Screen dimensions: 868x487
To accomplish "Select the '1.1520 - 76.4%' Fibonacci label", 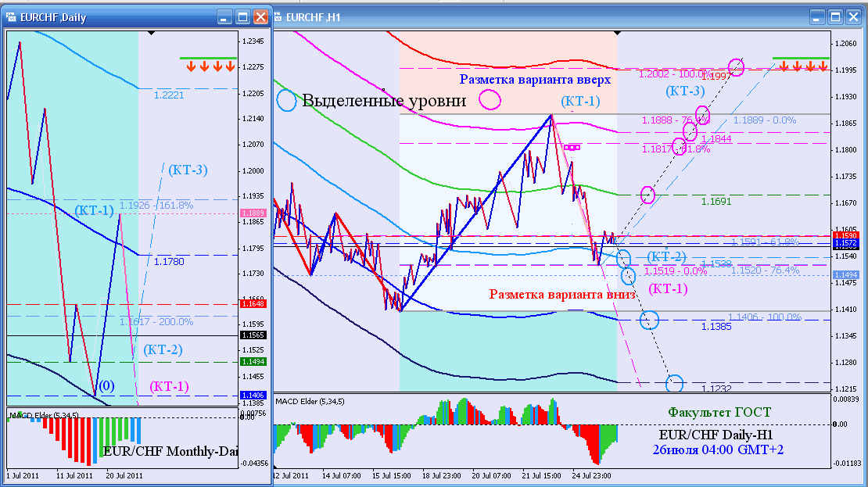I will click(765, 270).
